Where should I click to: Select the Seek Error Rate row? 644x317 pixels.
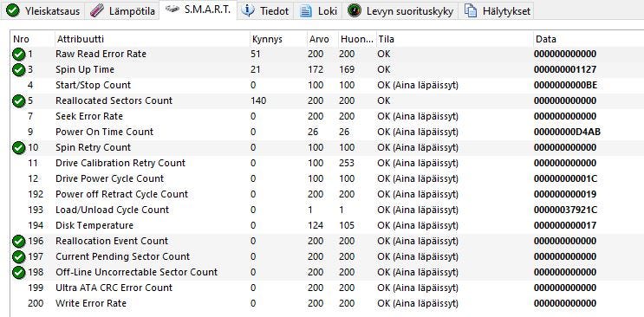(x=328, y=116)
